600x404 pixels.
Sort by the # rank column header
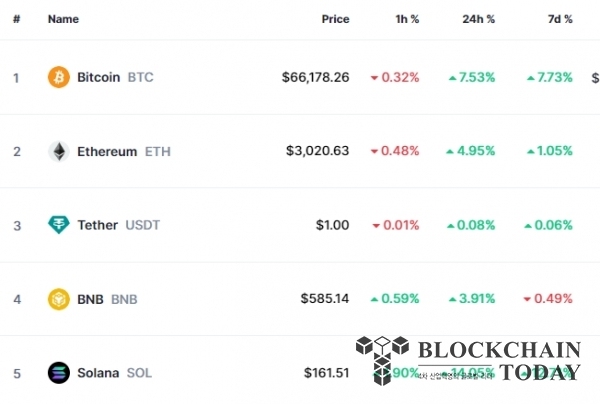16,19
